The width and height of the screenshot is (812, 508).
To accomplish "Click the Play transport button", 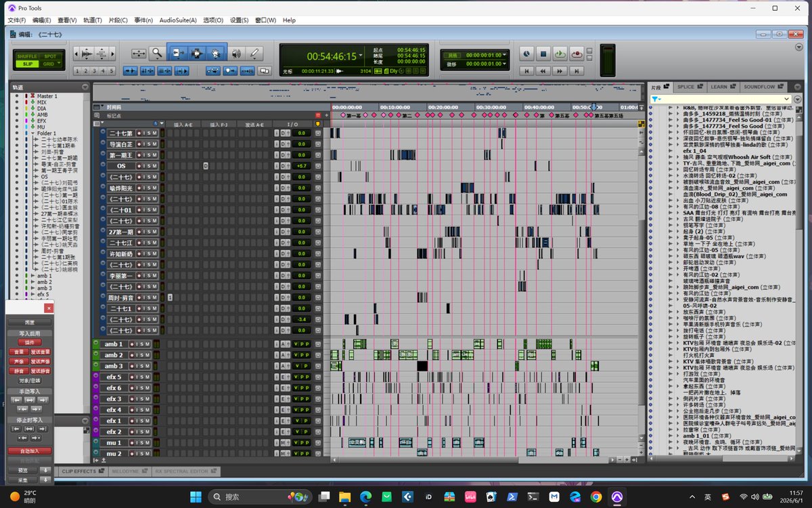I will [x=560, y=53].
